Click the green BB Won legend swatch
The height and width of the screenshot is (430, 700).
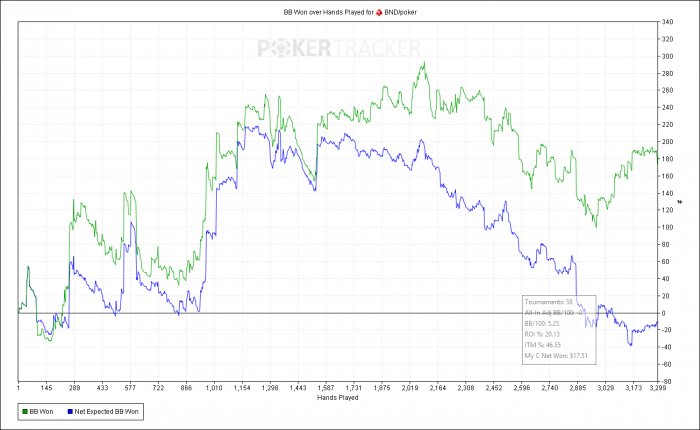pyautogui.click(x=25, y=412)
